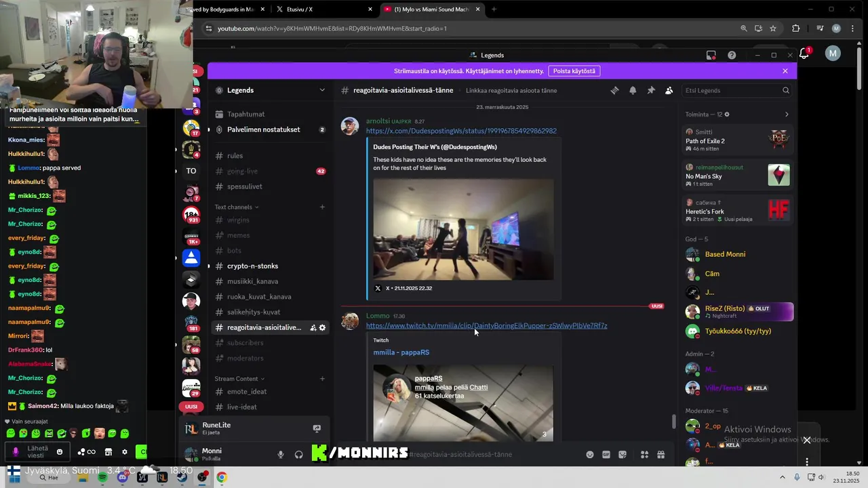Viewport: 868px width, 488px height.
Task: Open Spotify icon in Windows taskbar
Action: 102,477
